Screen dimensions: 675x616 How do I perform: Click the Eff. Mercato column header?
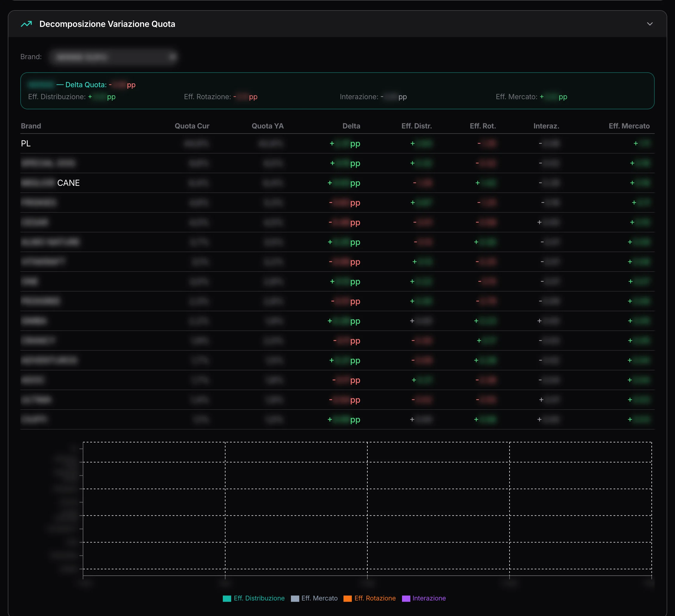(629, 126)
